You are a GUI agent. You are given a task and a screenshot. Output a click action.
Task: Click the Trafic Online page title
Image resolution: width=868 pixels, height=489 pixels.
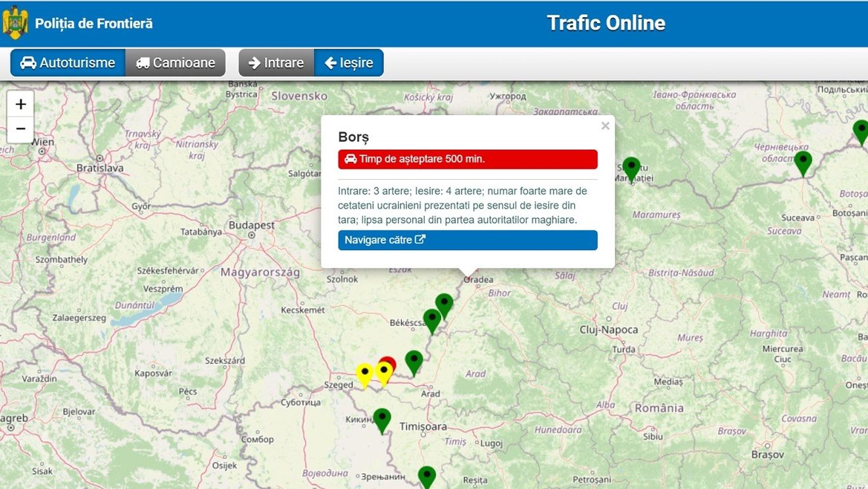pyautogui.click(x=606, y=23)
